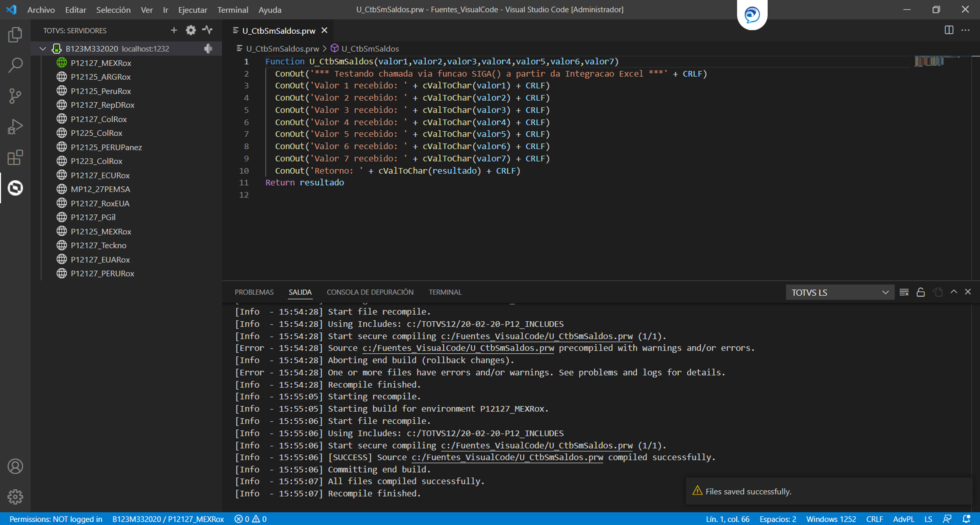Image resolution: width=980 pixels, height=525 pixels.
Task: Click U_CtbSmSaldos.prw file in breadcrumb
Action: click(282, 49)
